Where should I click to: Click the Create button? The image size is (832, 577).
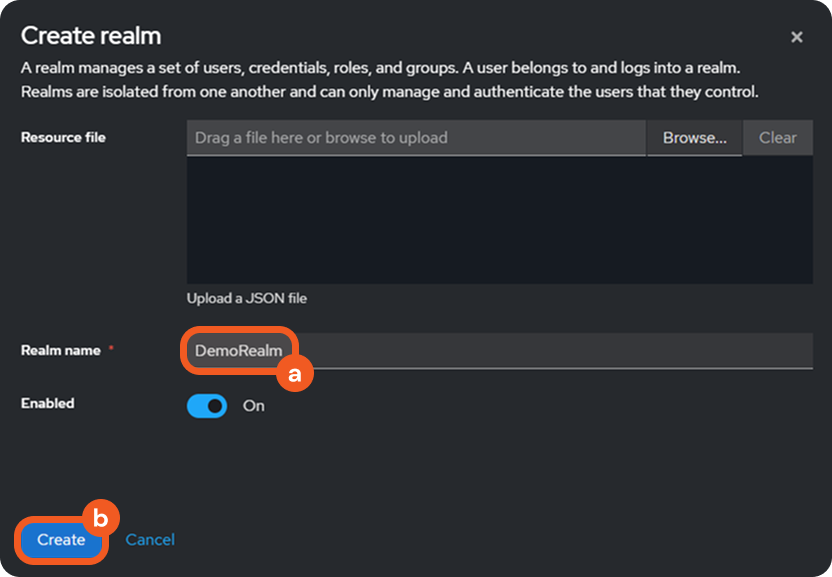tap(61, 540)
